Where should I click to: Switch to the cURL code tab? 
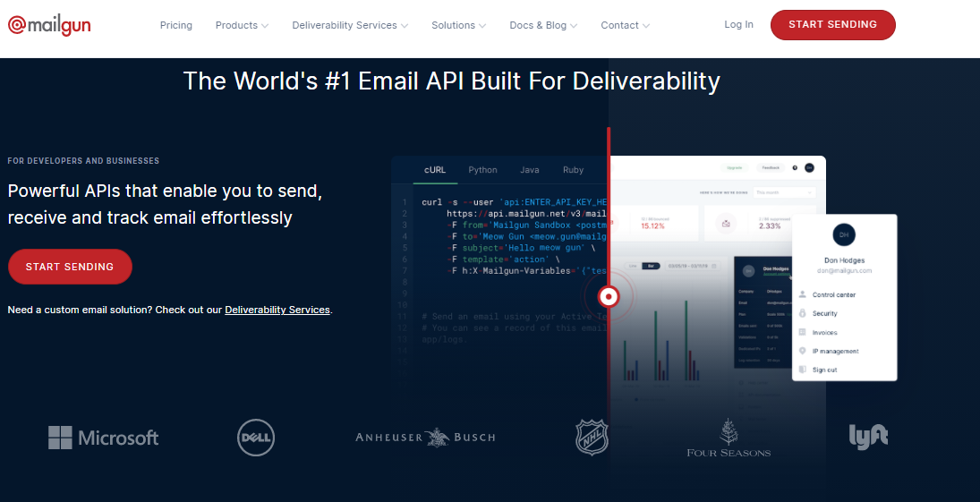click(x=435, y=170)
